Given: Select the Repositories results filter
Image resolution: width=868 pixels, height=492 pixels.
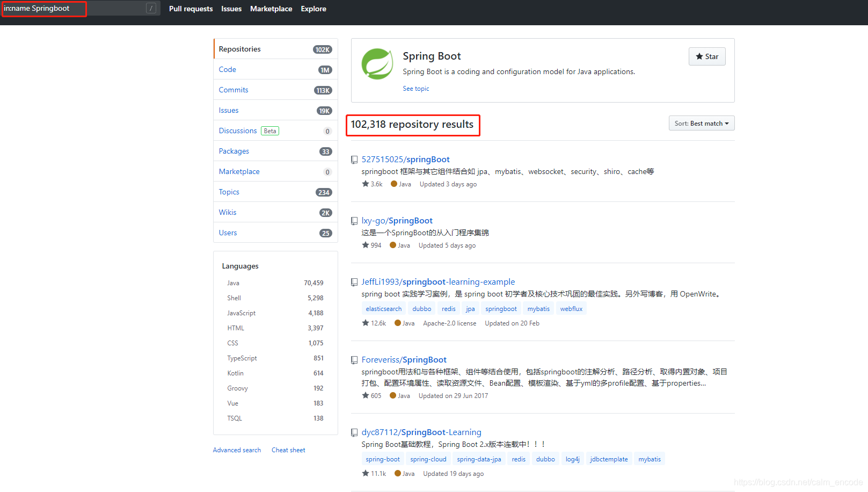Looking at the screenshot, I should (275, 49).
